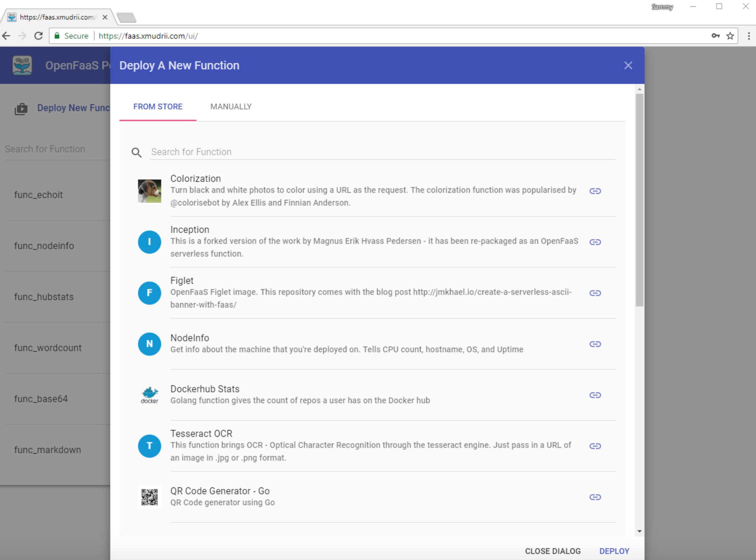
Task: Go back in the browser
Action: [6, 36]
